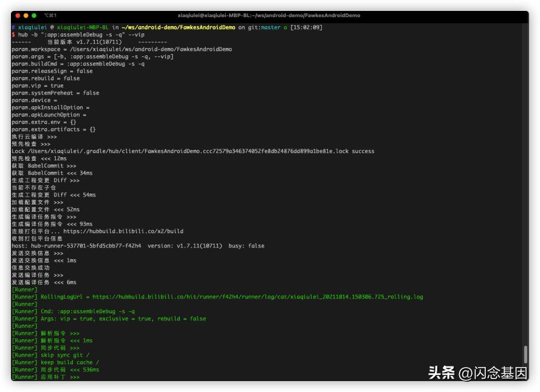Click the '<<< 52ms' line
Screen dimensions: 540x392
click(x=46, y=209)
